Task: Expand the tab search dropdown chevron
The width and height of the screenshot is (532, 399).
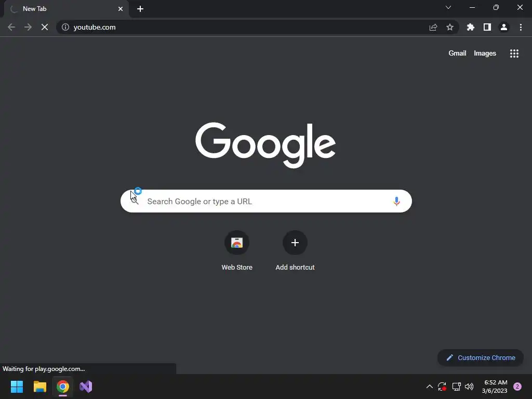Action: point(448,7)
